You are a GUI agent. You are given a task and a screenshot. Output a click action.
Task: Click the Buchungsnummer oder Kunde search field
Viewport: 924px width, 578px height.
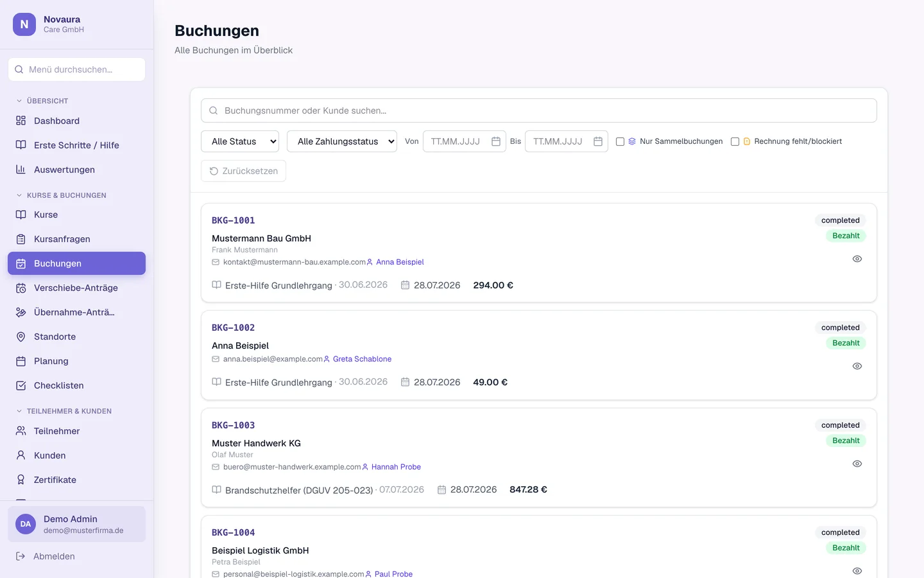point(539,110)
